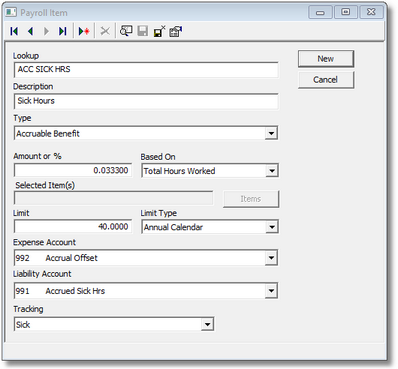Screen dimensions: 398x369
Task: Click in the Lookup field
Action: [146, 70]
